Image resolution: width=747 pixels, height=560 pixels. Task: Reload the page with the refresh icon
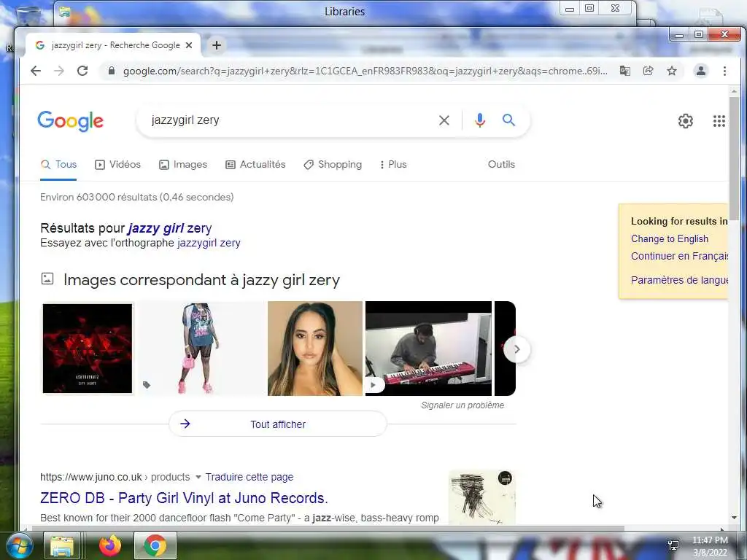82,71
